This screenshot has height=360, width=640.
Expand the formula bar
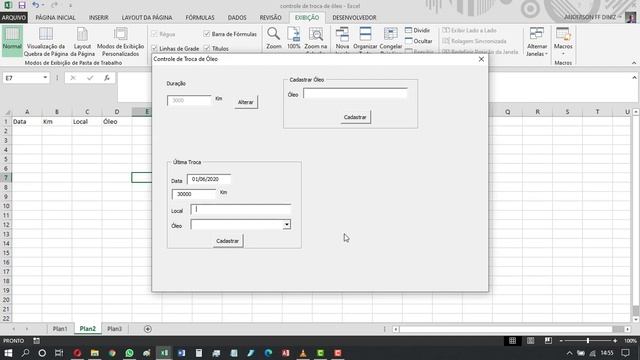(x=634, y=78)
